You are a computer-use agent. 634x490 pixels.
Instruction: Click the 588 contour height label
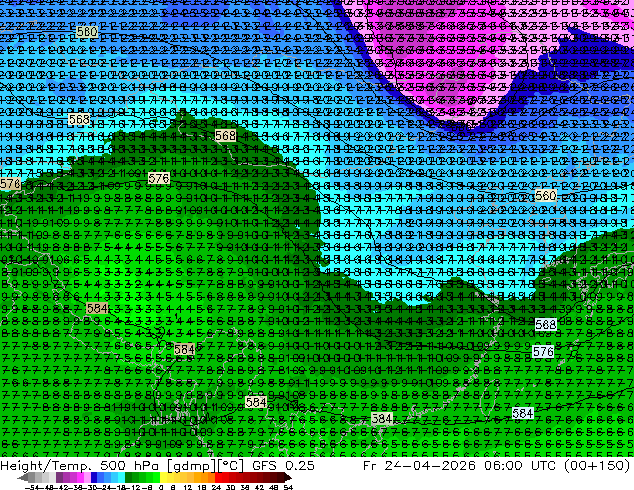pyautogui.click(x=545, y=324)
